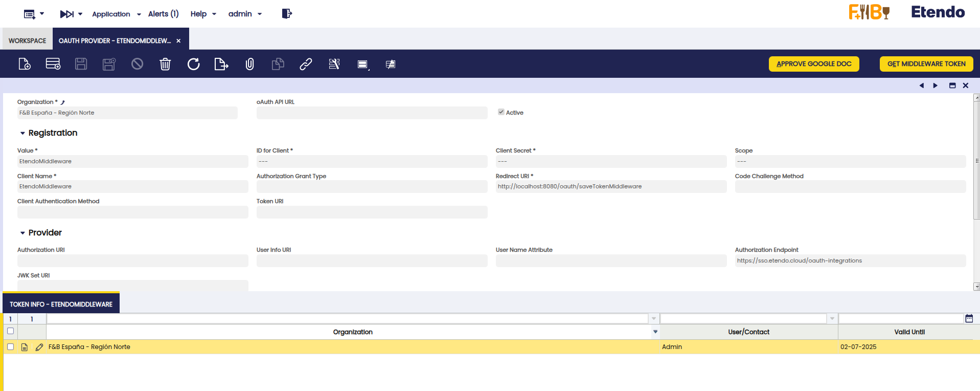Open Alerts (1) notifications

coord(164,14)
